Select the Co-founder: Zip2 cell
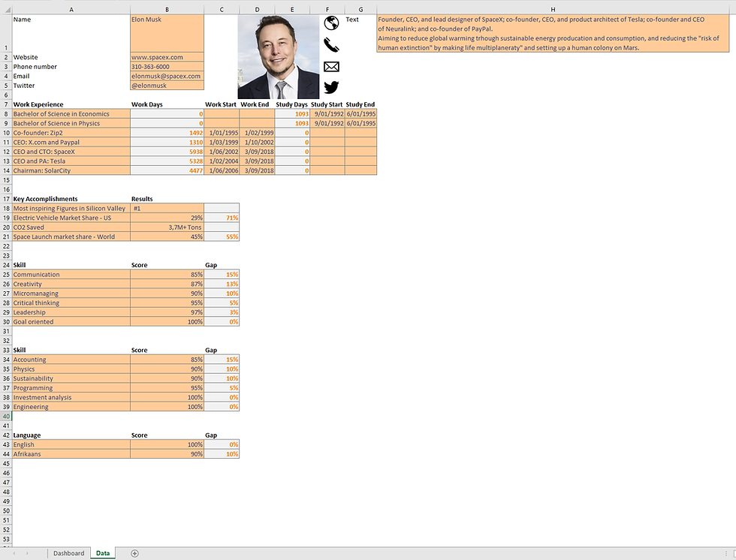 (71, 133)
